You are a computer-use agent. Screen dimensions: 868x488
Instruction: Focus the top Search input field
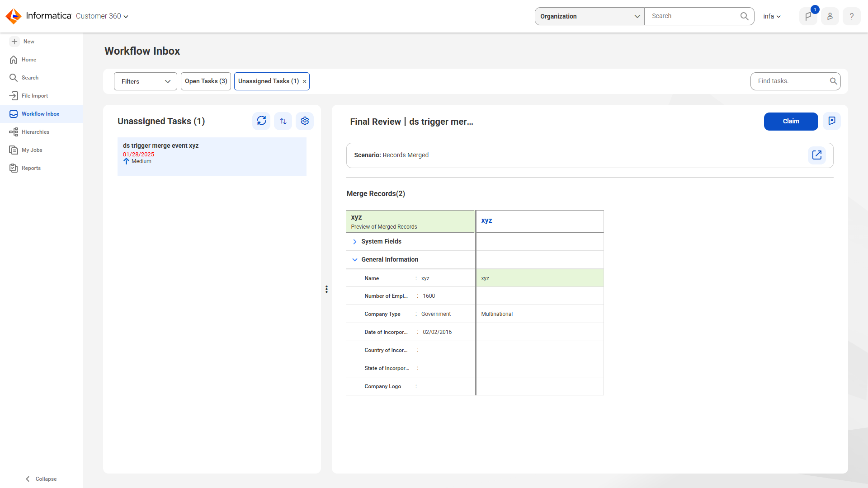(692, 16)
